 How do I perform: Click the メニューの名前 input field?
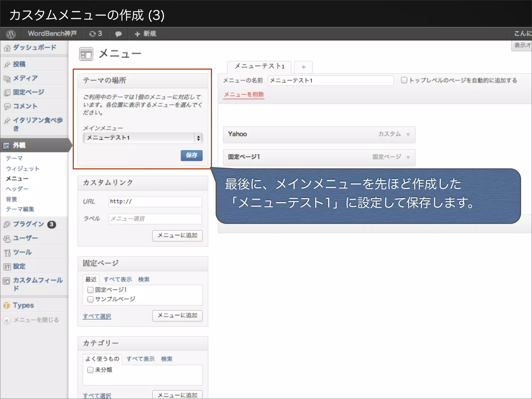pyautogui.click(x=330, y=81)
